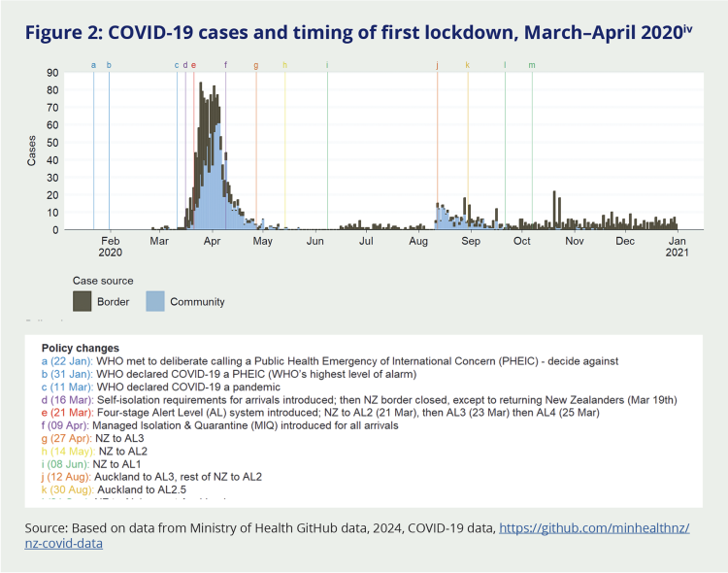Click the Border legend color swatch
This screenshot has height=573, width=728.
[82, 301]
